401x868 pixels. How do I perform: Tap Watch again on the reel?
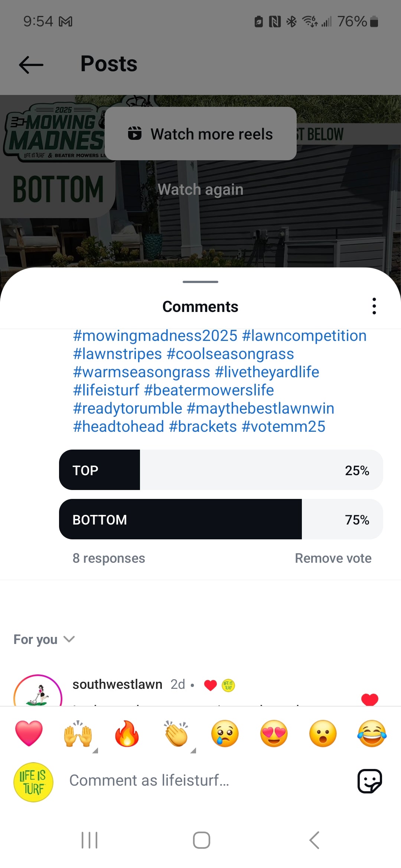coord(200,190)
